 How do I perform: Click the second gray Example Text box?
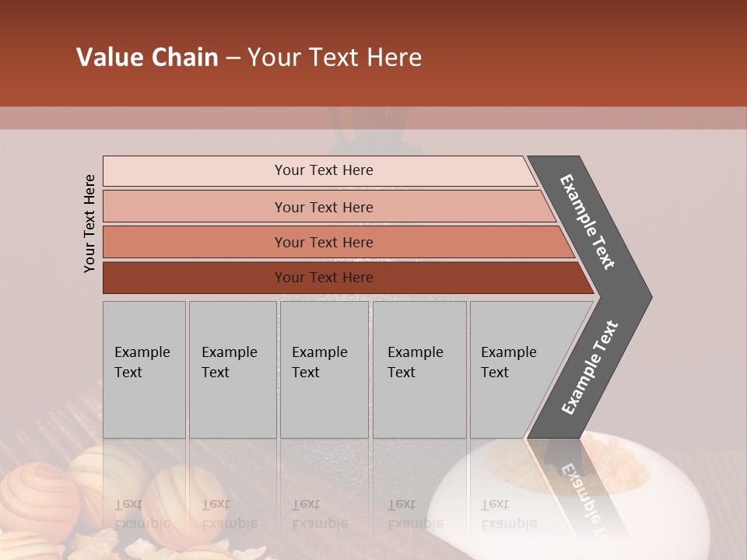233,369
